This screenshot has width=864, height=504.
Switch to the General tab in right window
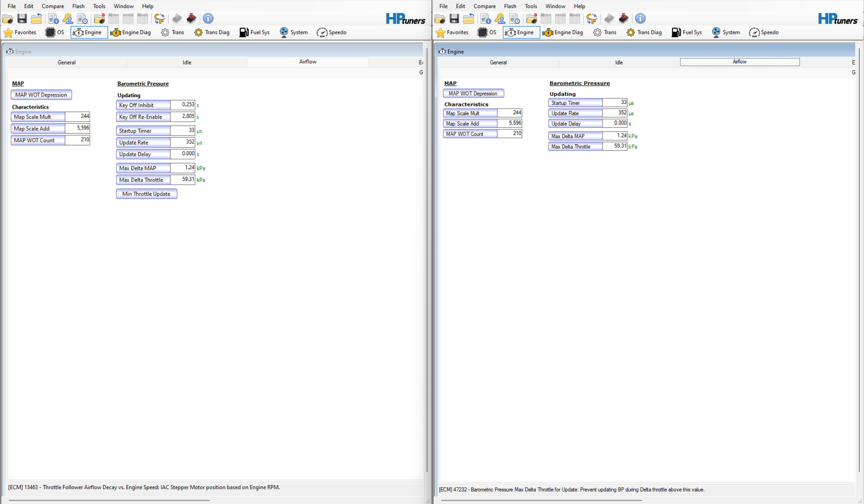[498, 63]
